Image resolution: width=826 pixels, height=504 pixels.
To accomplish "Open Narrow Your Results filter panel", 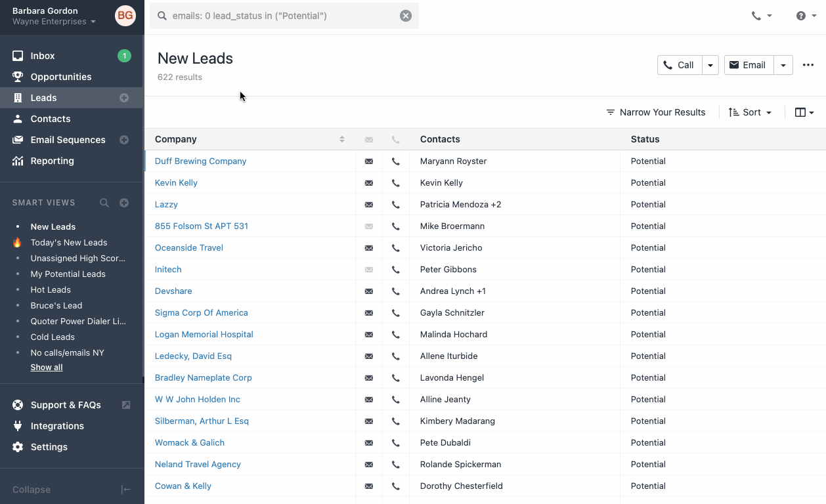I will [x=656, y=112].
